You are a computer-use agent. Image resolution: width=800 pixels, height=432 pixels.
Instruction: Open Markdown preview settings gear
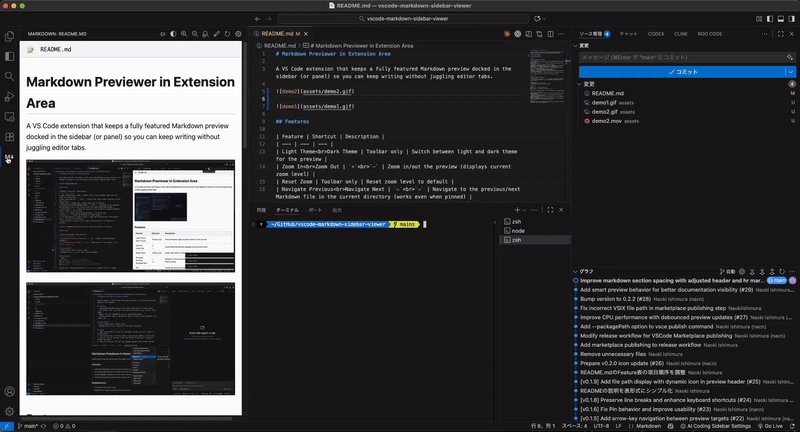pos(238,34)
